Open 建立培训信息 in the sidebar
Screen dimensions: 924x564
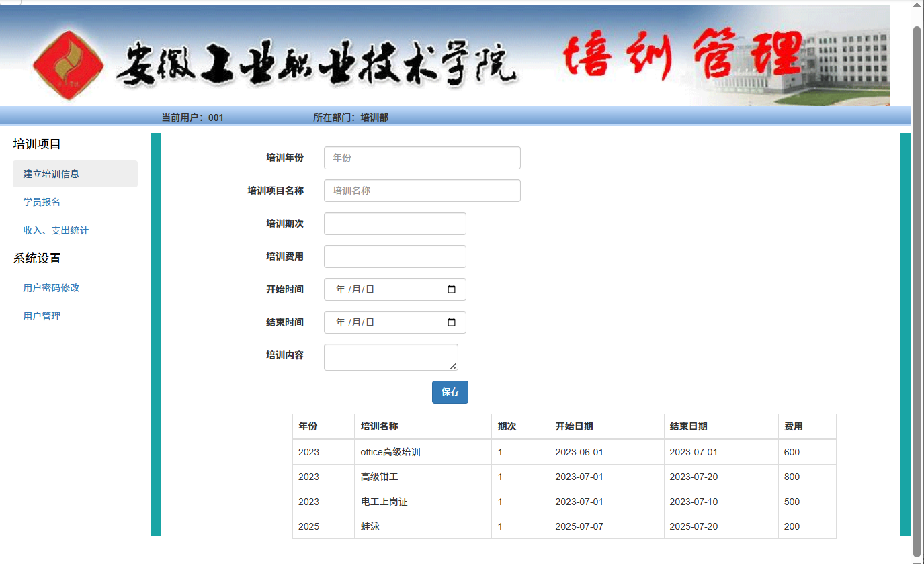pyautogui.click(x=51, y=174)
